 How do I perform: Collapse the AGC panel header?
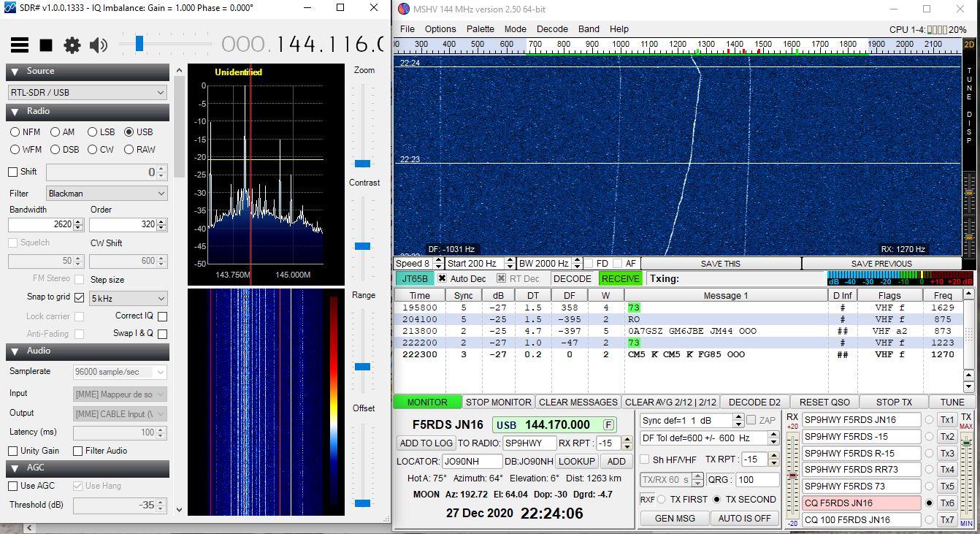(88, 469)
